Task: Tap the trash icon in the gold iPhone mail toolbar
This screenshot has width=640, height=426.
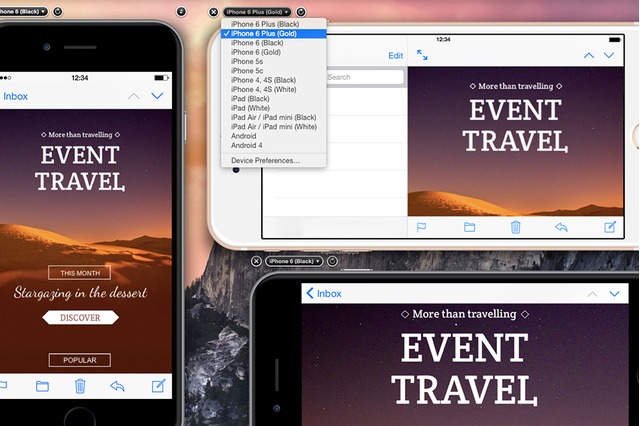Action: pyautogui.click(x=516, y=227)
